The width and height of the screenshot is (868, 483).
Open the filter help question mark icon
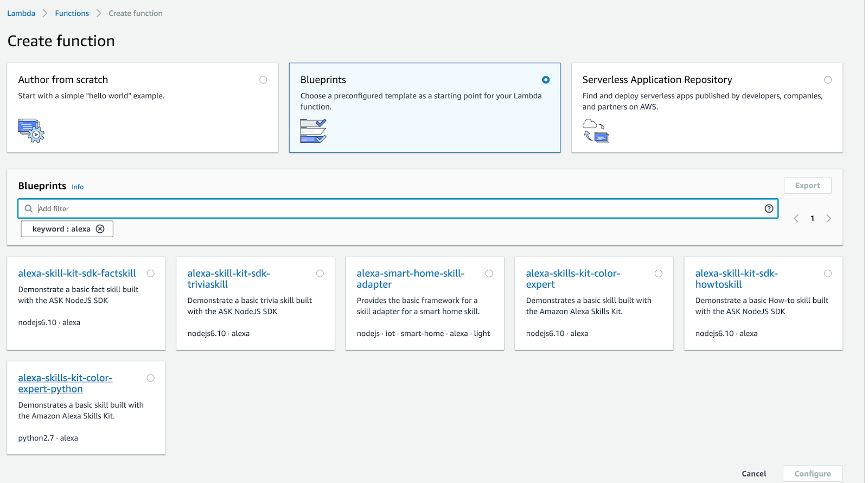point(769,208)
